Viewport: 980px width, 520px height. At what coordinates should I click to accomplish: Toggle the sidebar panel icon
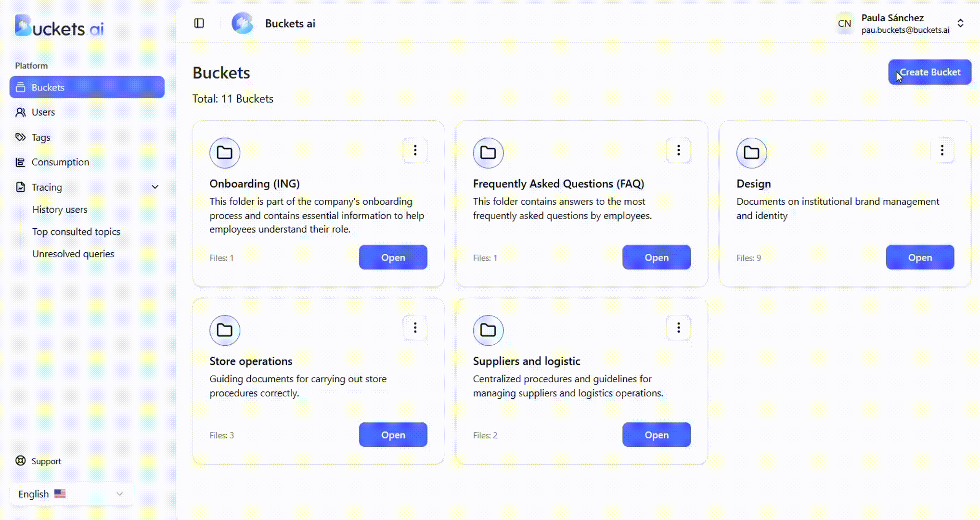(x=199, y=23)
